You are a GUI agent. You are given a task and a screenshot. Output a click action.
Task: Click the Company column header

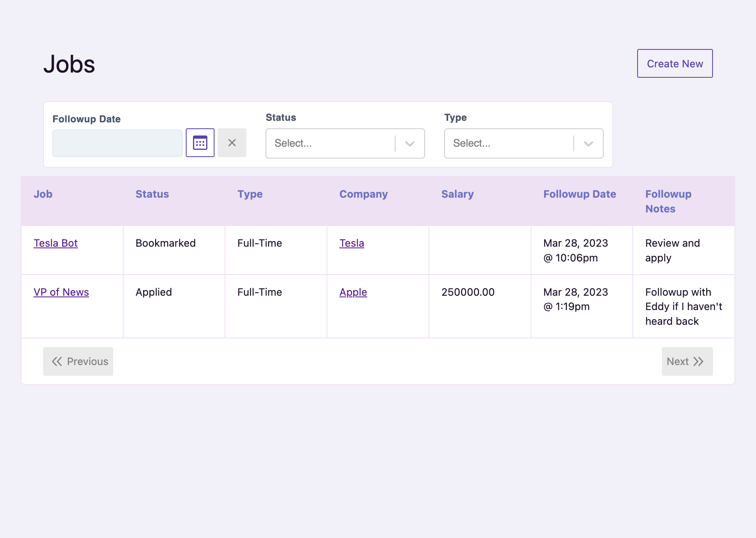(x=363, y=194)
